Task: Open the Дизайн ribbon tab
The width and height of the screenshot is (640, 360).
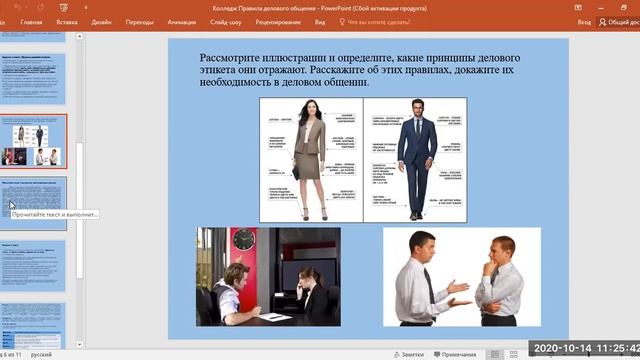Action: 101,22
